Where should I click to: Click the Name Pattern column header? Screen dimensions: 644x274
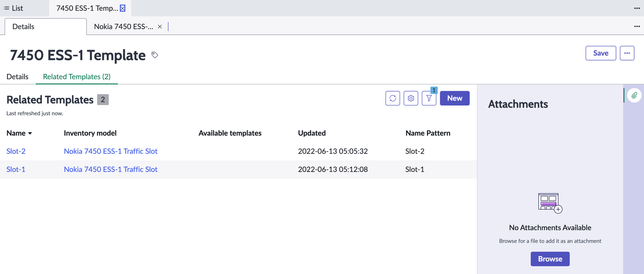tap(428, 133)
